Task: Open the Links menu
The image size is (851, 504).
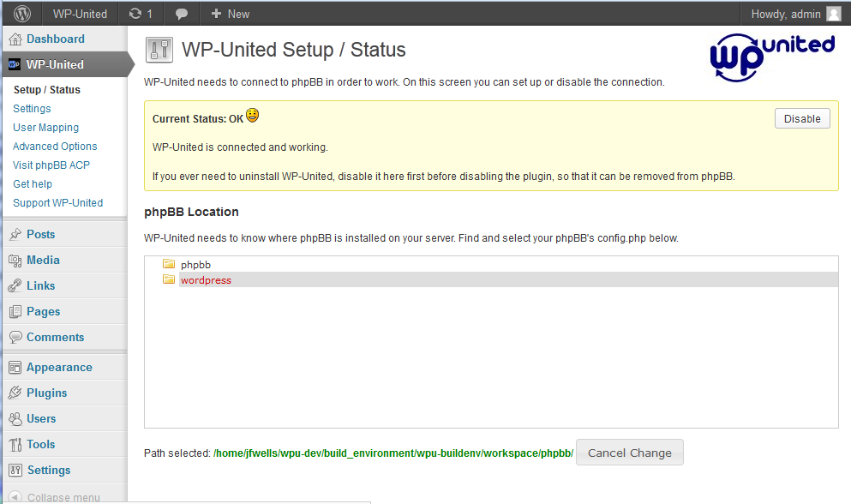Action: [x=40, y=285]
